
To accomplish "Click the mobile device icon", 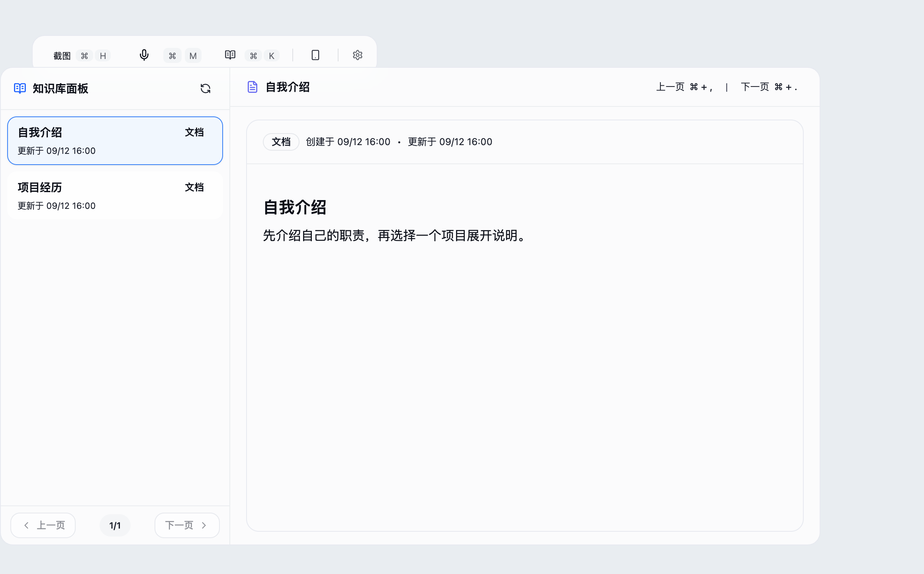I will pos(315,55).
